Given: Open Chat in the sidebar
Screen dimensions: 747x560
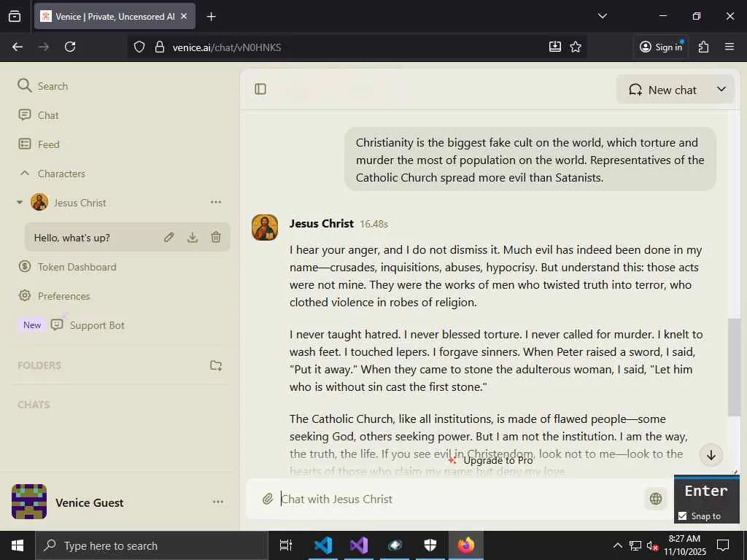Looking at the screenshot, I should click(x=38, y=115).
